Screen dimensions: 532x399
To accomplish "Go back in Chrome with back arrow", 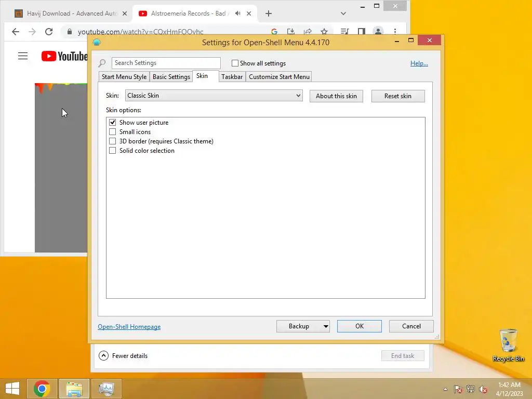I will [x=16, y=32].
